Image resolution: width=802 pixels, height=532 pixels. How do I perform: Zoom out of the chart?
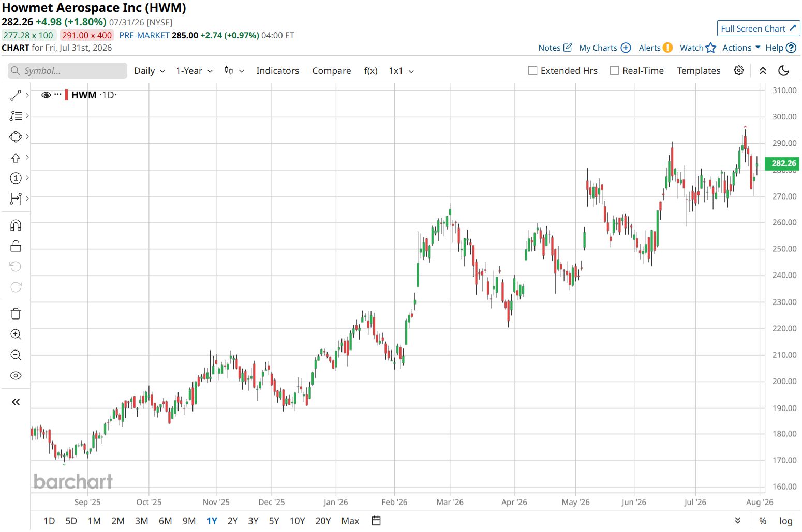[x=16, y=355]
